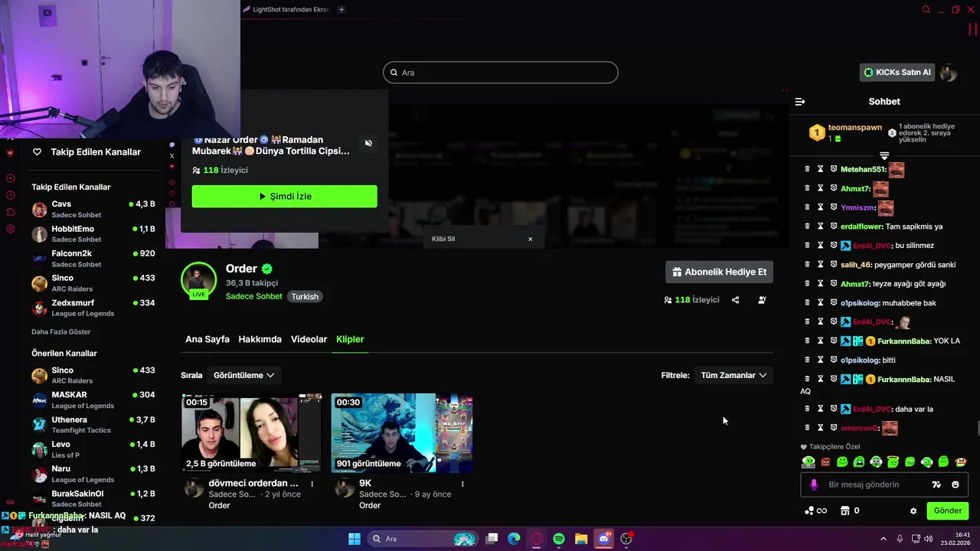Click the purple microphone icon in chat input
This screenshot has width=980, height=551.
814,484
